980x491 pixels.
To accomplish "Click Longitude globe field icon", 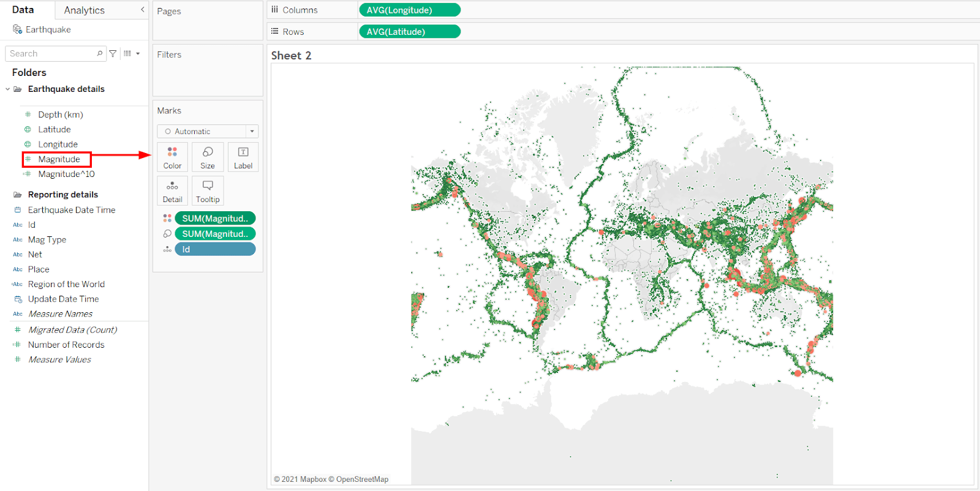I will tap(28, 144).
